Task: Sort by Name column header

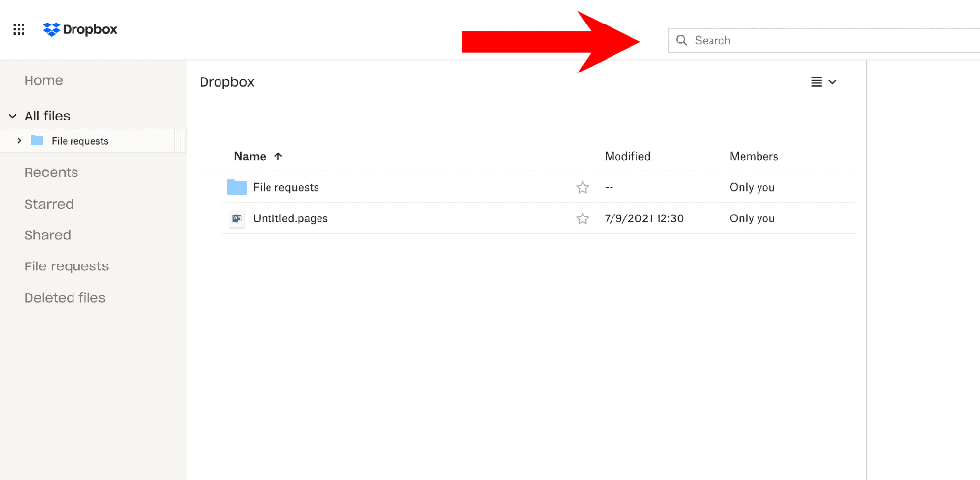Action: click(250, 157)
